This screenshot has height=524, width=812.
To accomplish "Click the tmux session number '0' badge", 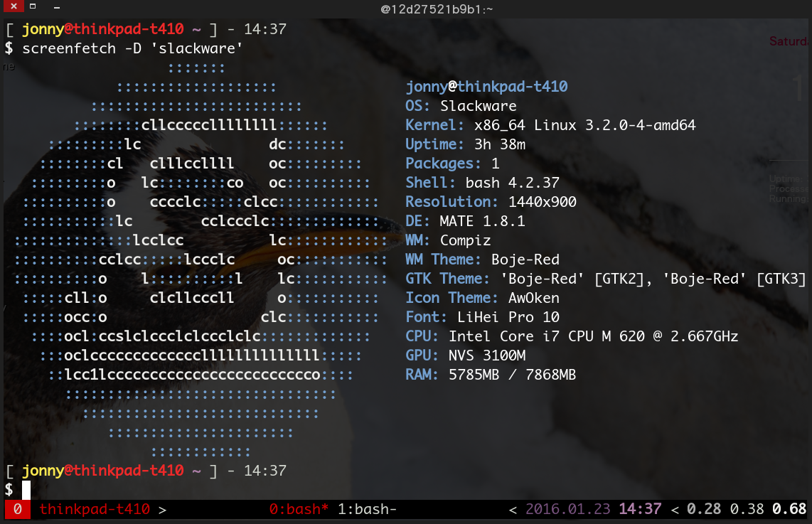I will click(17, 509).
